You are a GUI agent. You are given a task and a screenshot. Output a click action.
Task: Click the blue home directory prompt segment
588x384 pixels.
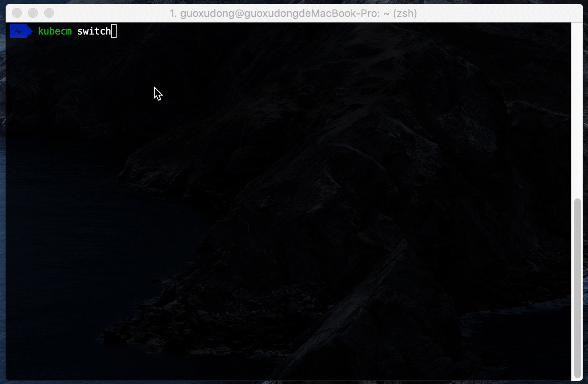click(21, 31)
